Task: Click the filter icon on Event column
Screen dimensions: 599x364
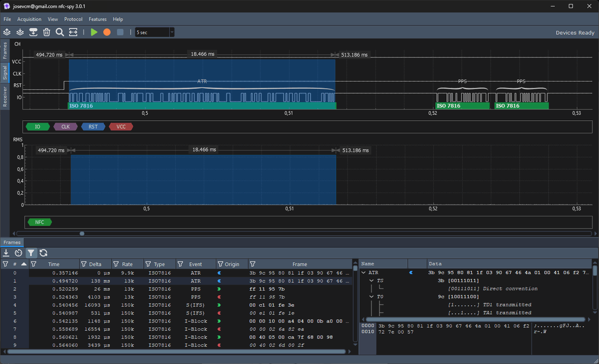Action: 180,264
